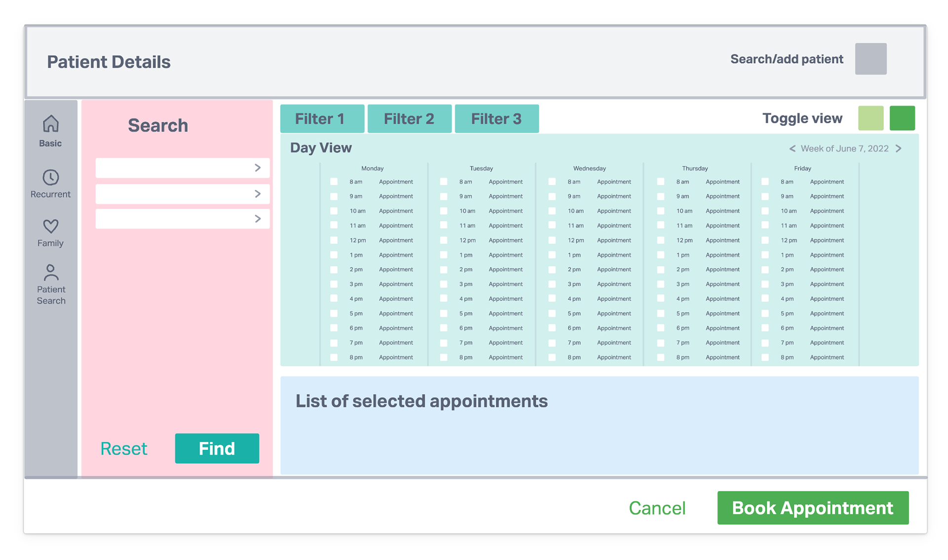Go to next week arrow
Image resolution: width=948 pixels, height=560 pixels.
click(x=899, y=149)
